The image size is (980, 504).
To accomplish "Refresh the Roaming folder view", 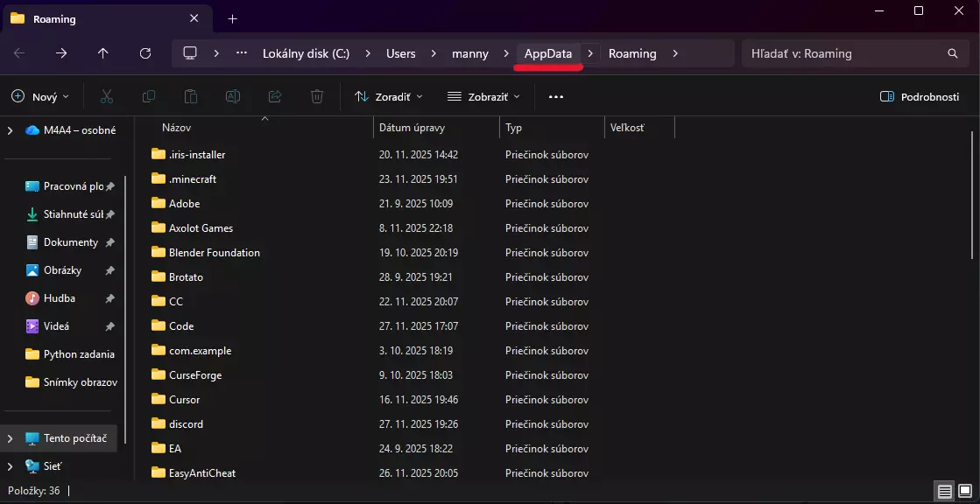I will pyautogui.click(x=145, y=53).
